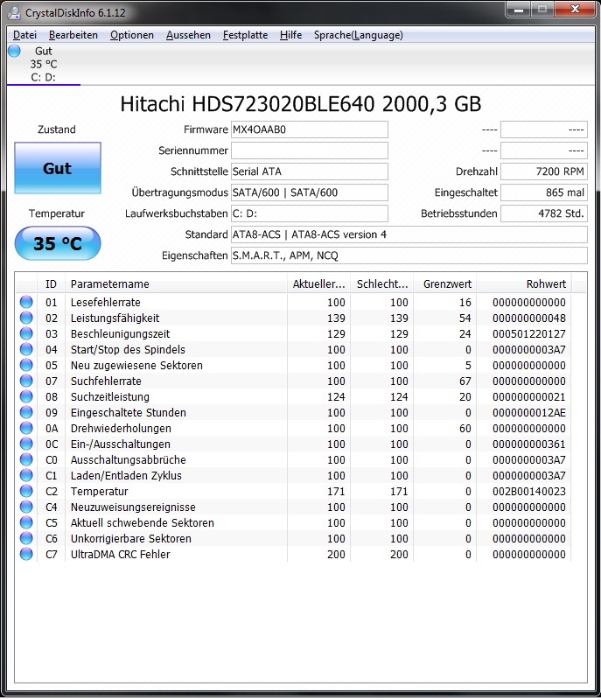Click the status icon for Unkorrigierbare Sektoren
Screen dimensions: 601x700
[26, 538]
